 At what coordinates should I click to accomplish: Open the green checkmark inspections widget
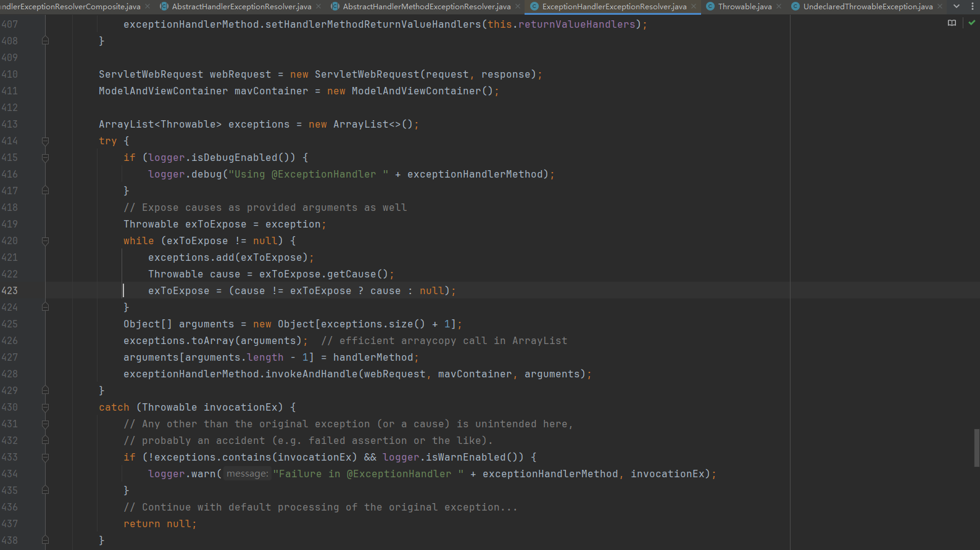pos(972,23)
